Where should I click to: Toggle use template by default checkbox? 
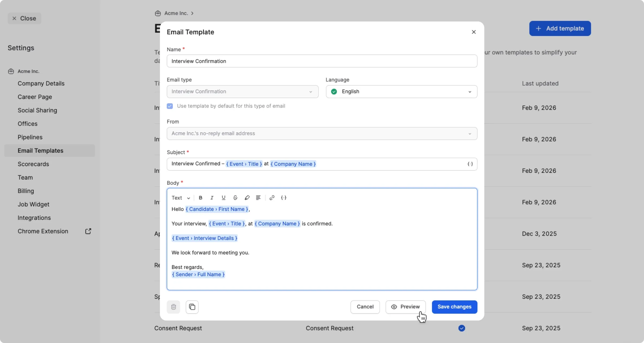pyautogui.click(x=170, y=106)
